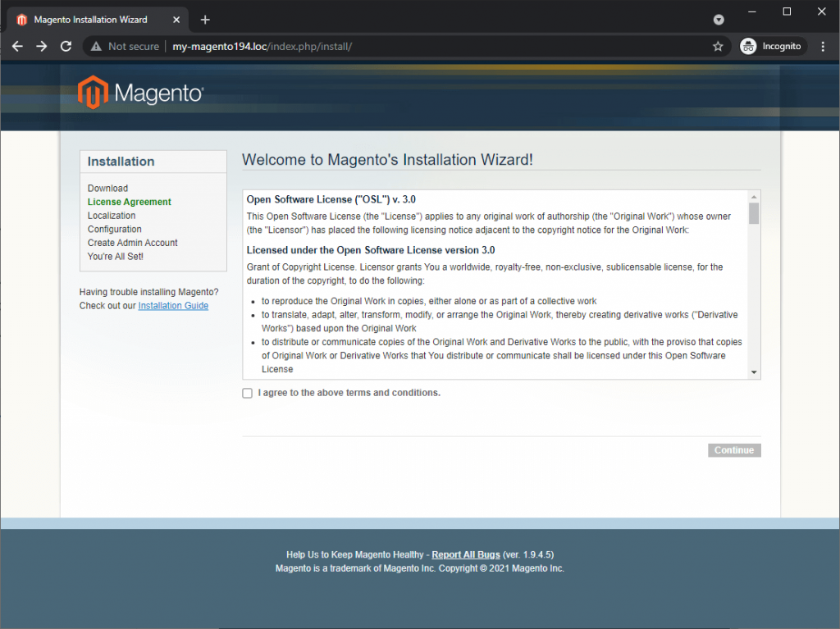
Task: Open a new browser tab
Action: (x=204, y=19)
